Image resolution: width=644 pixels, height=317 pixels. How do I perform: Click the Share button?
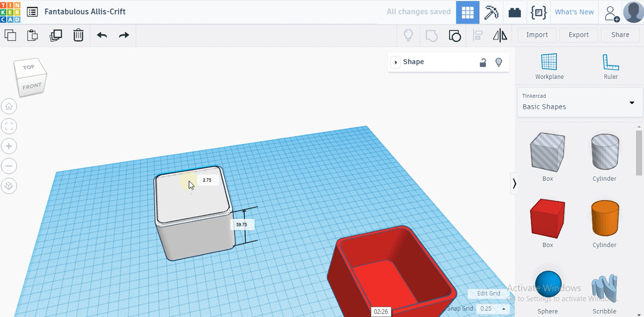[620, 35]
